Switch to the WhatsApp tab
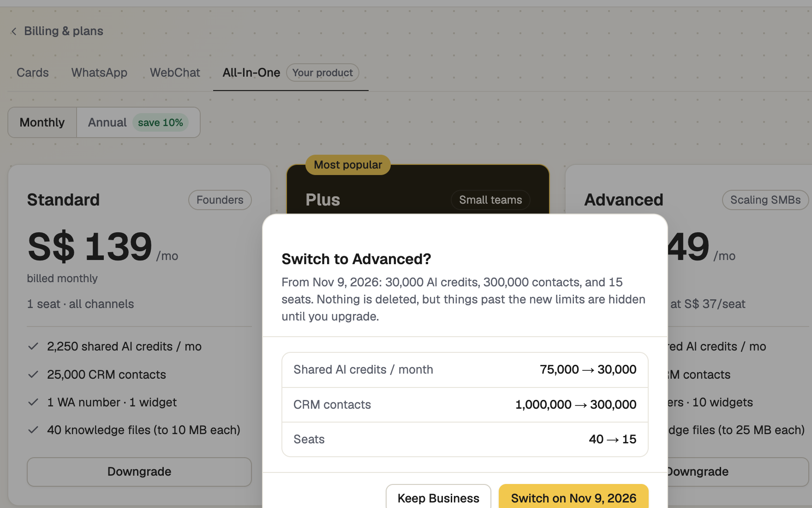 tap(99, 73)
